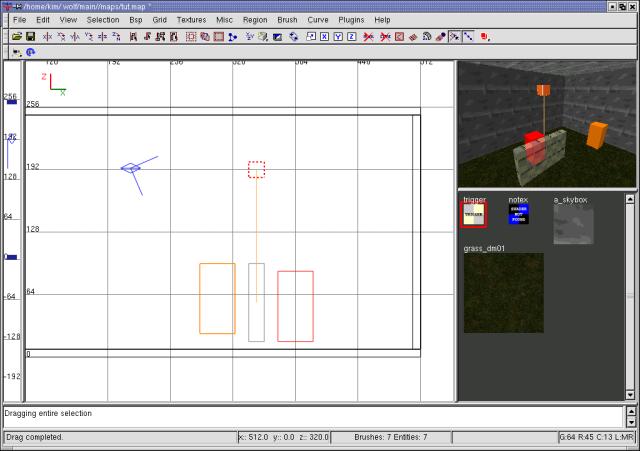Image resolution: width=640 pixels, height=451 pixels.
Task: Click the blue refresh icon on second toolbar
Action: (x=31, y=52)
